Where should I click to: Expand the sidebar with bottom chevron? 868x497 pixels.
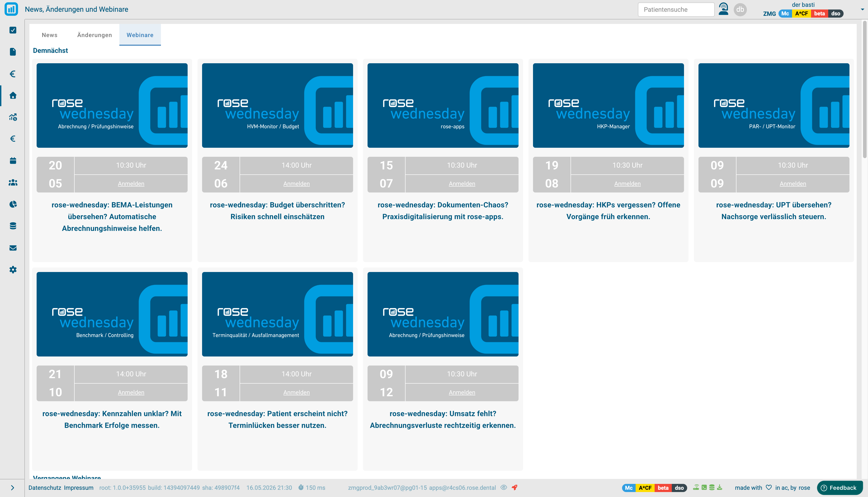13,488
